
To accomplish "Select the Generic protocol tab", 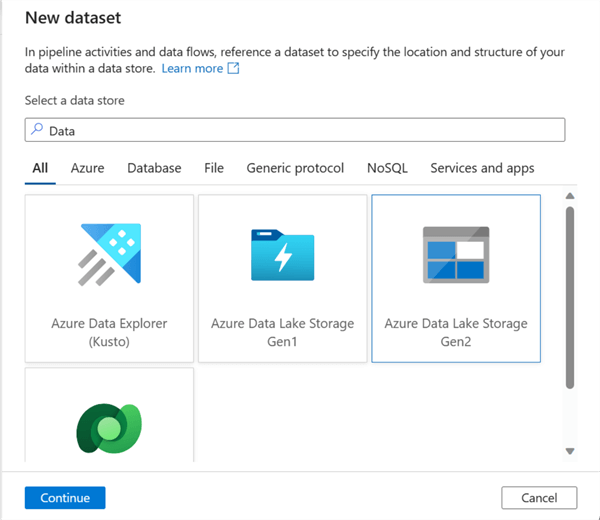I will pyautogui.click(x=295, y=168).
